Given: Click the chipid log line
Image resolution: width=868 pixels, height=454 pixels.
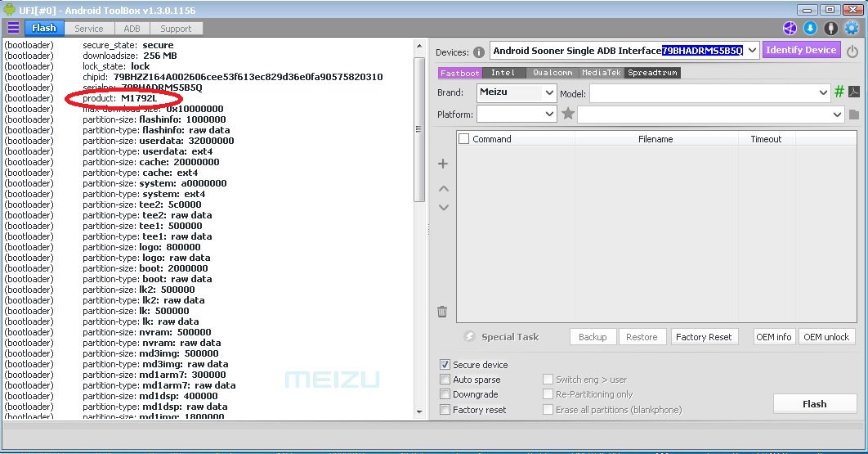Looking at the screenshot, I should [x=232, y=77].
